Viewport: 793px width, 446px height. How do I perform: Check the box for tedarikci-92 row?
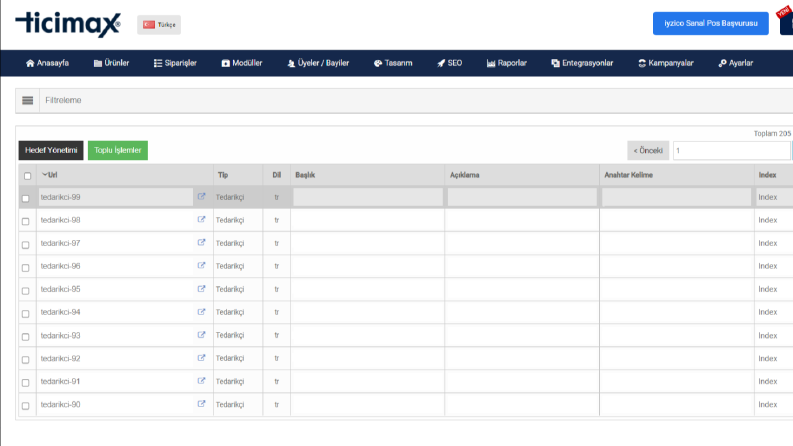26,360
